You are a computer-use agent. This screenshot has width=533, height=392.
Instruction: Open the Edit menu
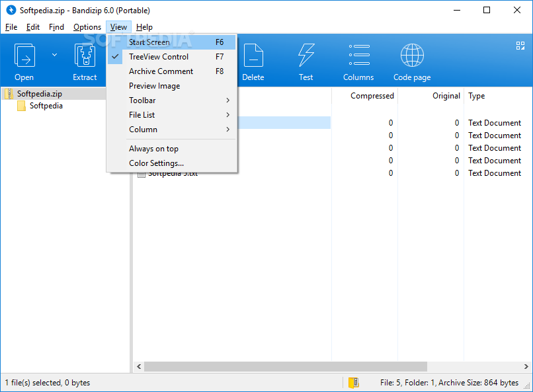coord(33,27)
